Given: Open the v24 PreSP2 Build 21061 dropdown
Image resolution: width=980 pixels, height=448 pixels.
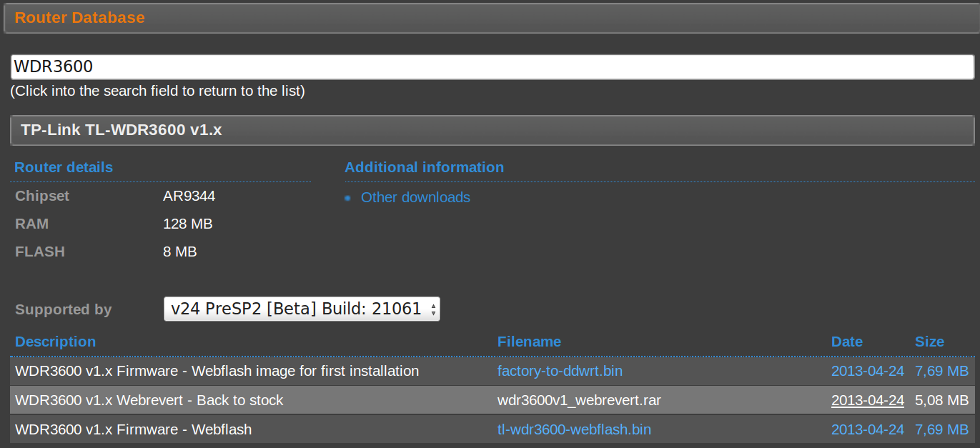Looking at the screenshot, I should point(302,309).
